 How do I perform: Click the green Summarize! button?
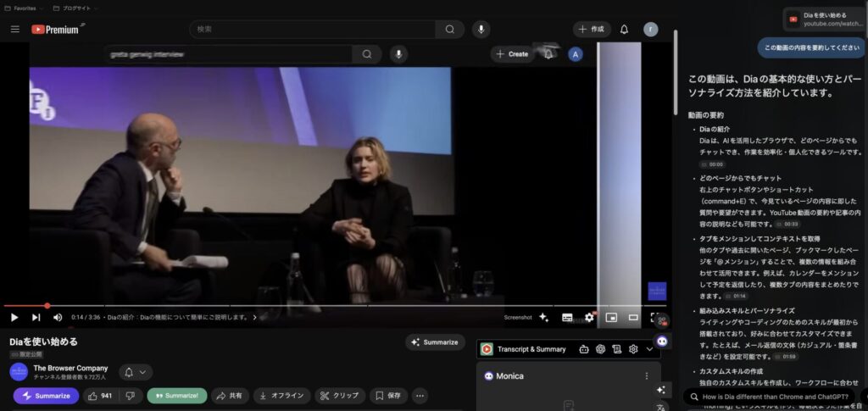[x=177, y=396]
